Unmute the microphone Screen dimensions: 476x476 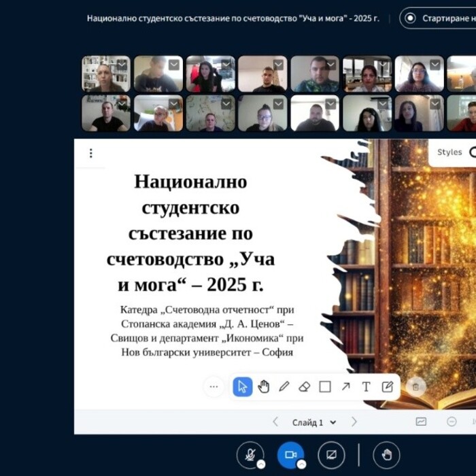point(250,454)
